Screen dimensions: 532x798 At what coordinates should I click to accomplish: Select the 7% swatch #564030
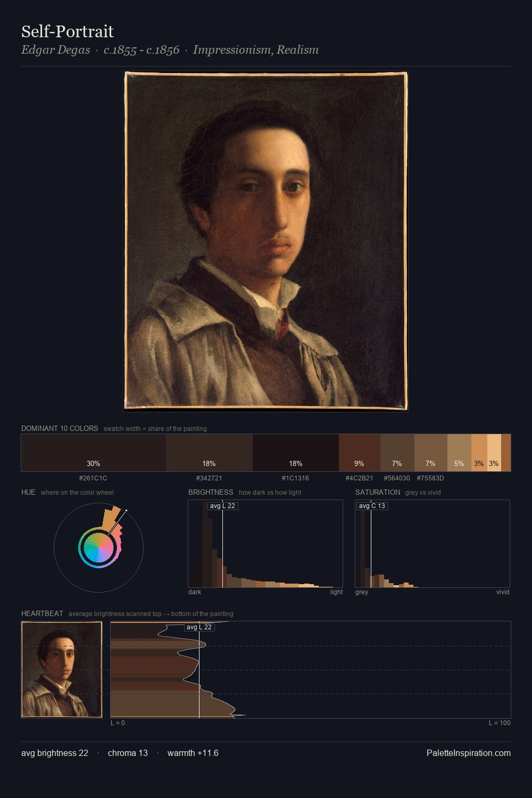[397, 453]
